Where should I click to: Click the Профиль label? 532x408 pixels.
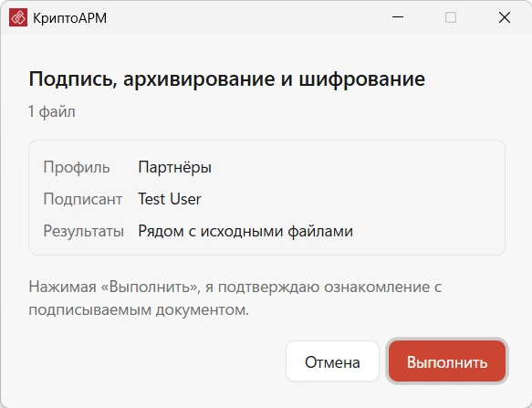pos(77,167)
